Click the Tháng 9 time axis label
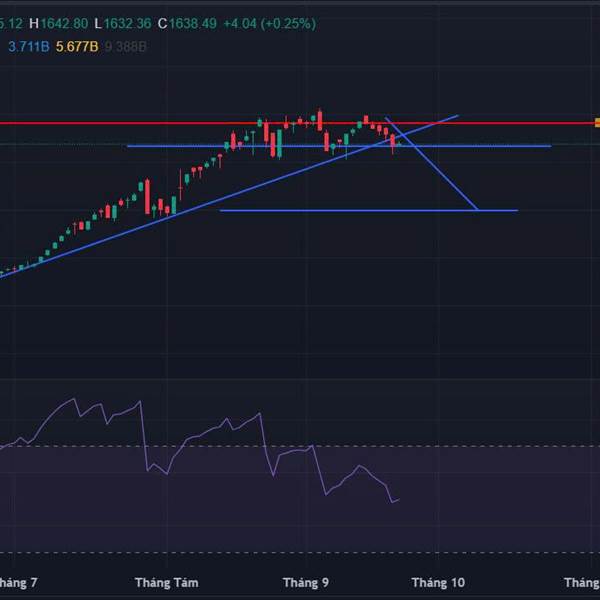600x600 pixels. coord(306,583)
